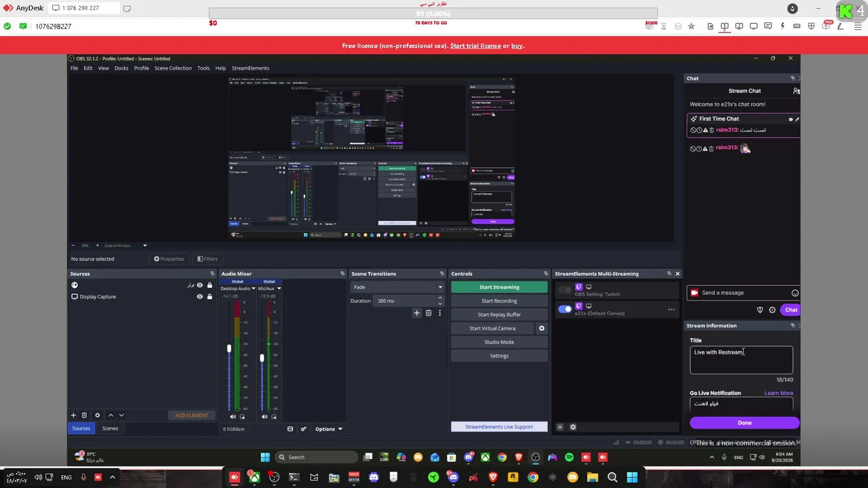
Task: Open more options for e21x output
Action: [x=671, y=310]
